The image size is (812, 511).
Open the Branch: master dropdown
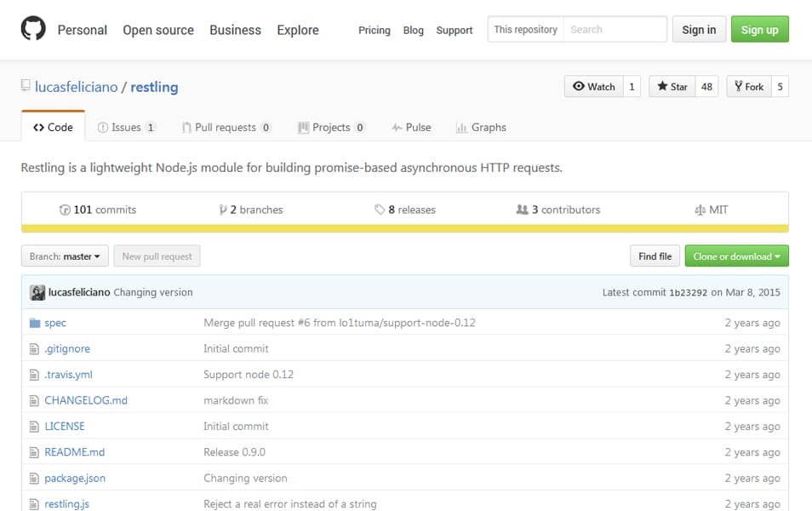click(65, 256)
